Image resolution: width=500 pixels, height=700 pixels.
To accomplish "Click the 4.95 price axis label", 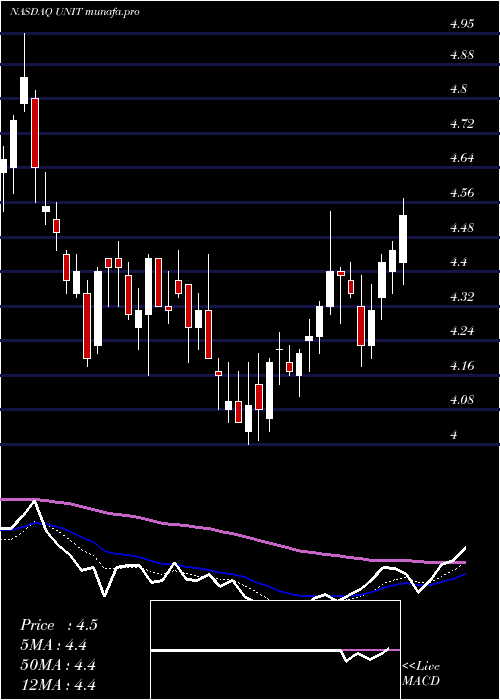I will tap(462, 25).
